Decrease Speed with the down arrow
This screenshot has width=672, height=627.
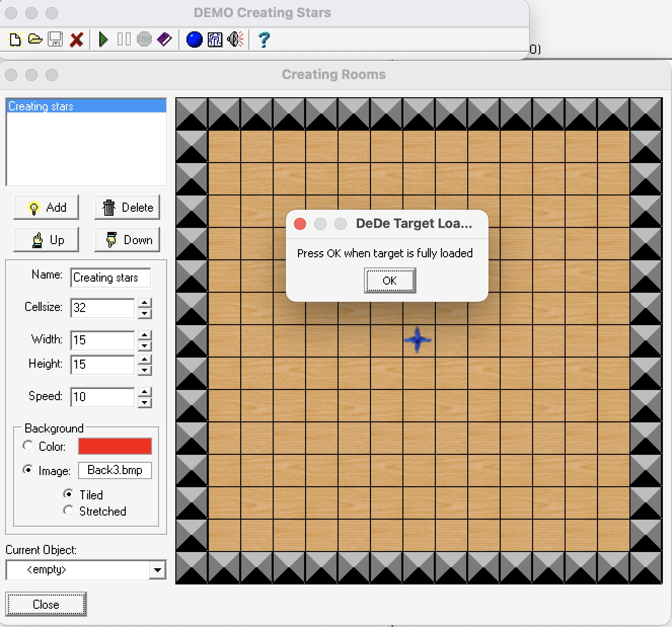click(145, 402)
